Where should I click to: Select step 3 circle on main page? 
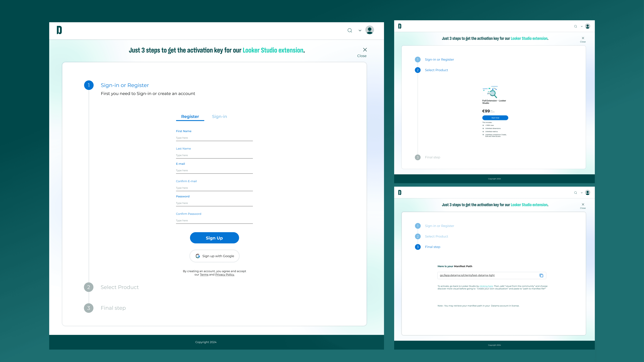click(x=89, y=308)
